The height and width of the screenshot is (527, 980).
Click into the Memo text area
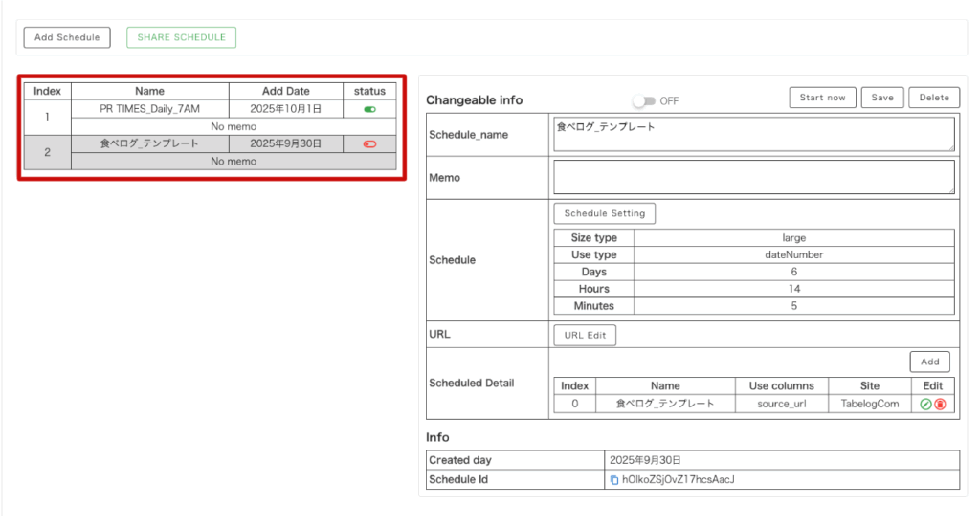pos(753,177)
